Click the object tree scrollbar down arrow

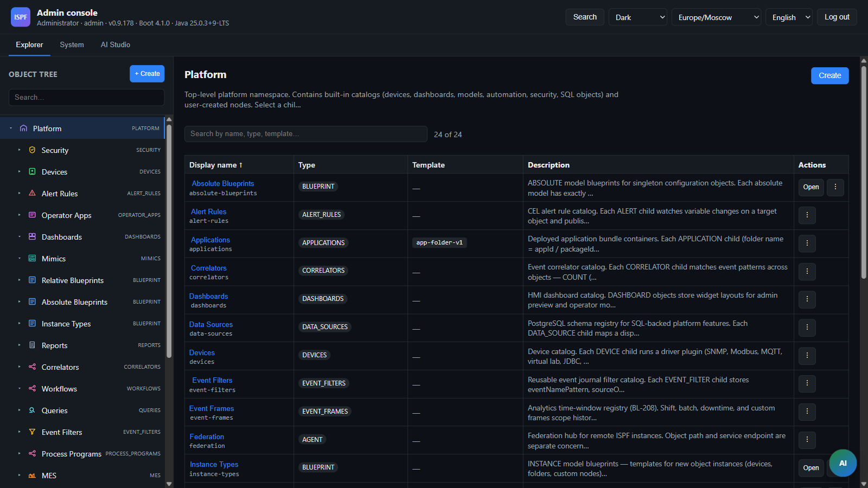(169, 484)
